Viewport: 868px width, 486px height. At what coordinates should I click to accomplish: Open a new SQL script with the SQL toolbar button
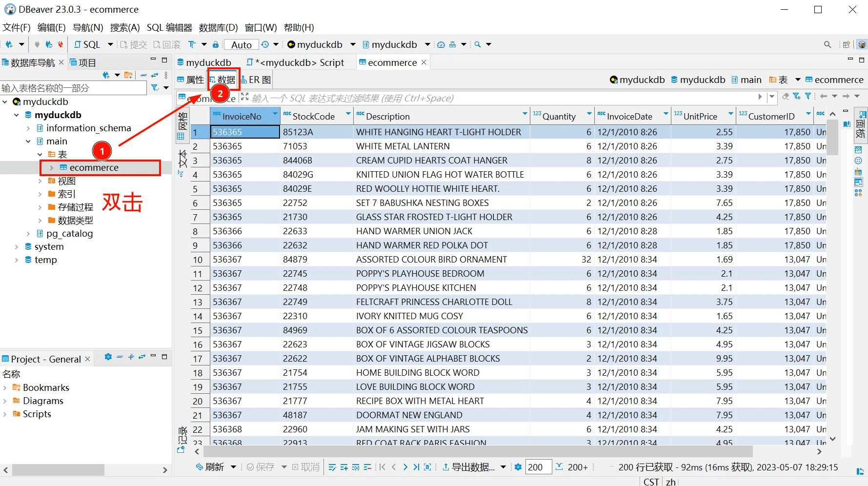coord(87,44)
